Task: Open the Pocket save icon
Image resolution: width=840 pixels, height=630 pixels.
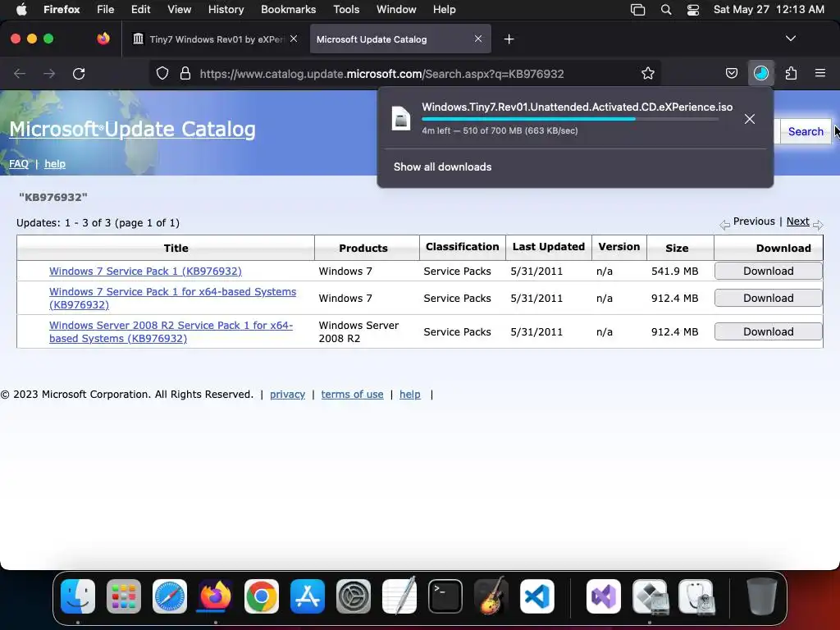Action: [x=731, y=73]
